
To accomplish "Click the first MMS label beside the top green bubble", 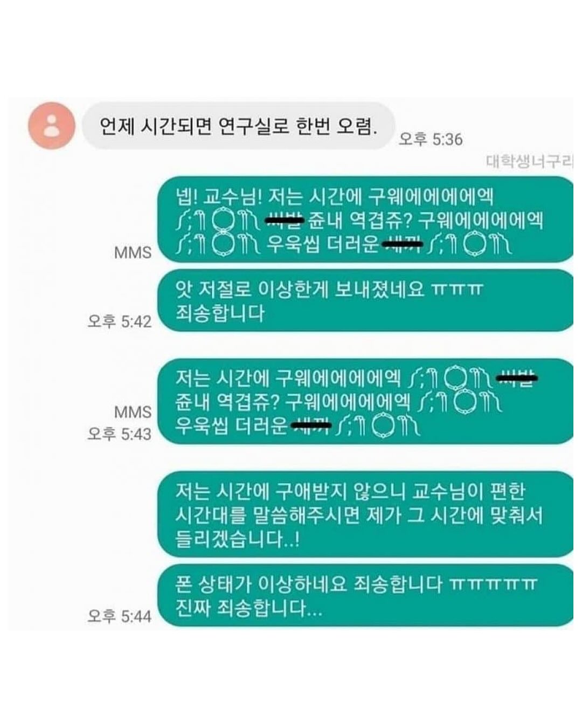I will pyautogui.click(x=133, y=252).
